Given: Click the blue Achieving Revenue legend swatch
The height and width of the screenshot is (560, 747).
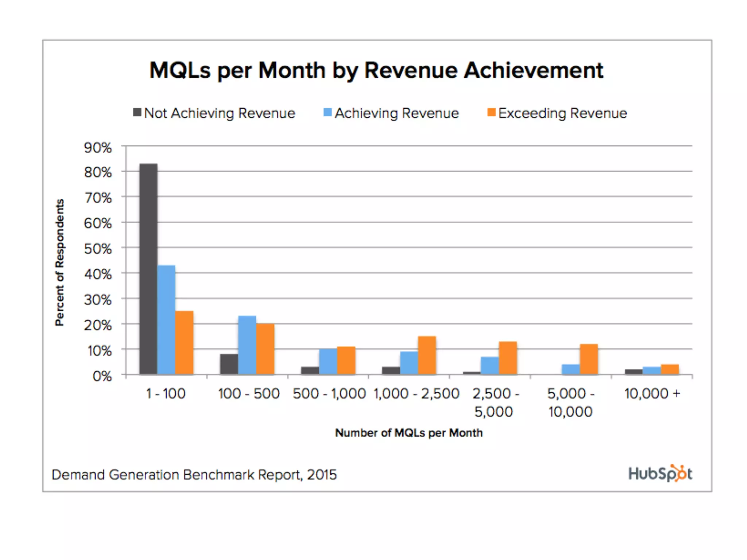Looking at the screenshot, I should (x=328, y=112).
